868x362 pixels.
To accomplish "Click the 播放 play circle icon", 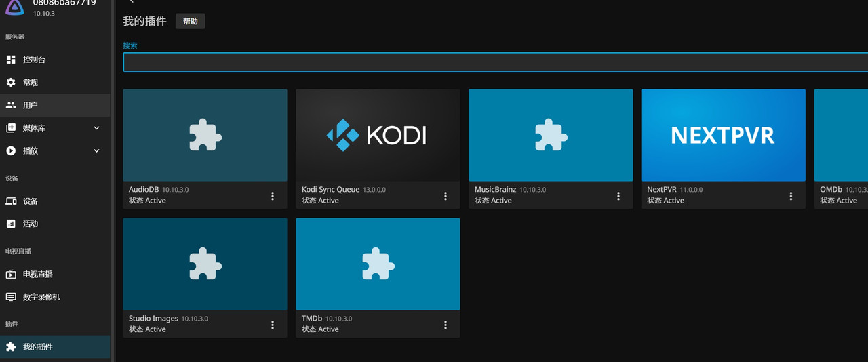I will click(11, 150).
